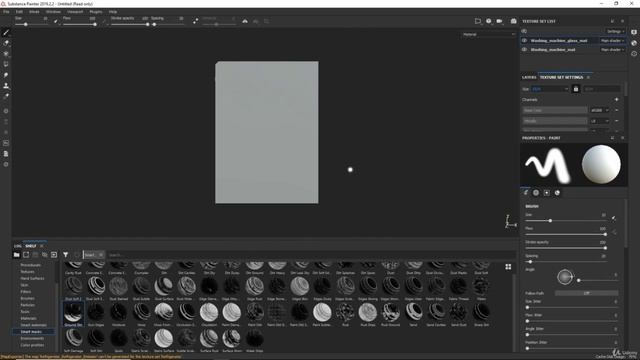This screenshot has width=640, height=360.
Task: Remove Base Color channel minus button
Action: [616, 110]
